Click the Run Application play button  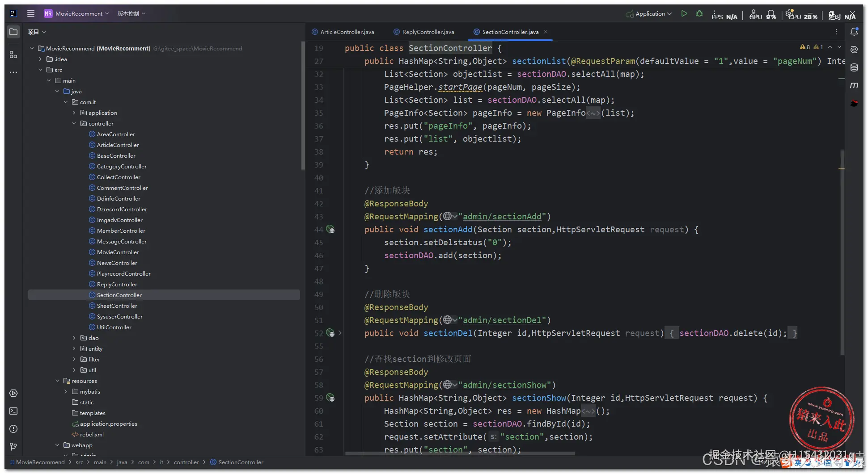(x=684, y=13)
